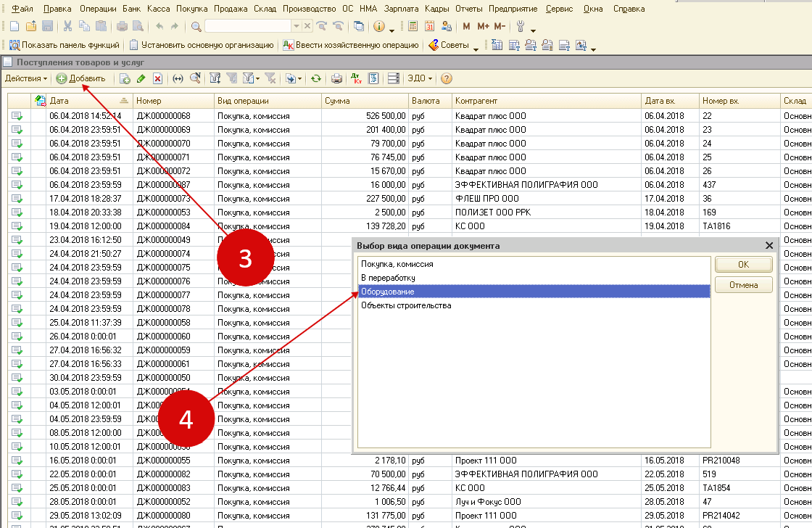
Task: Click the Дт/Кт postings result icon
Action: pos(356,78)
